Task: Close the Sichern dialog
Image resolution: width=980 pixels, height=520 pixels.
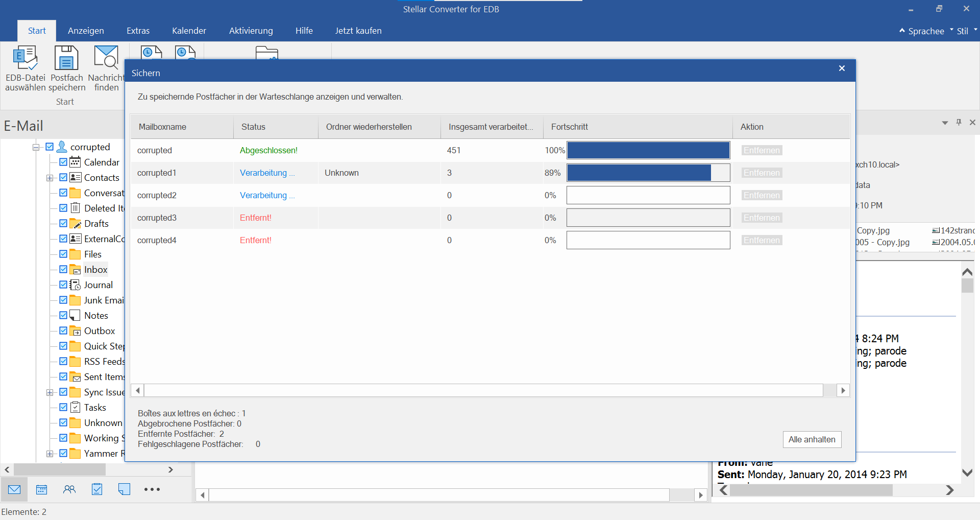Action: [842, 68]
